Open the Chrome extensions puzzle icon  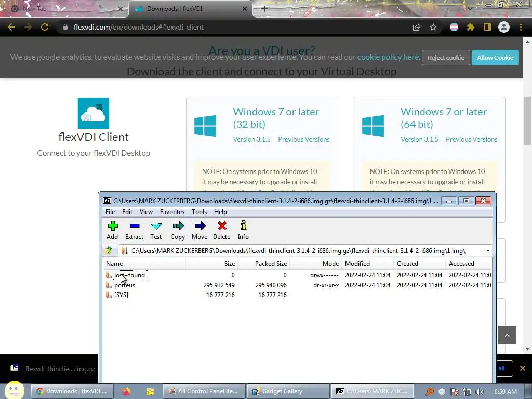[x=471, y=27]
